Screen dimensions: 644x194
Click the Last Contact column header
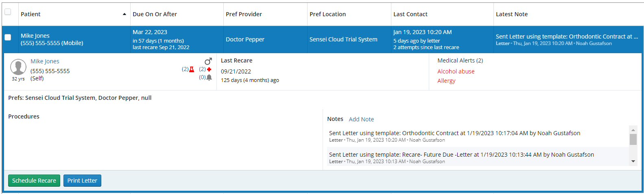410,14
